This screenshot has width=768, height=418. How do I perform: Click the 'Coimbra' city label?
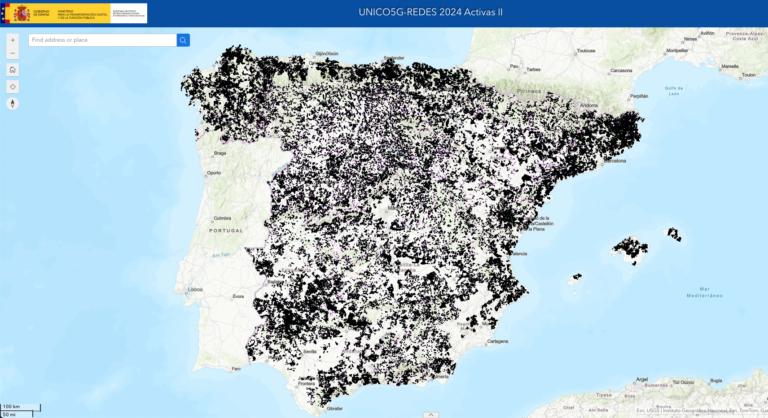pos(222,219)
